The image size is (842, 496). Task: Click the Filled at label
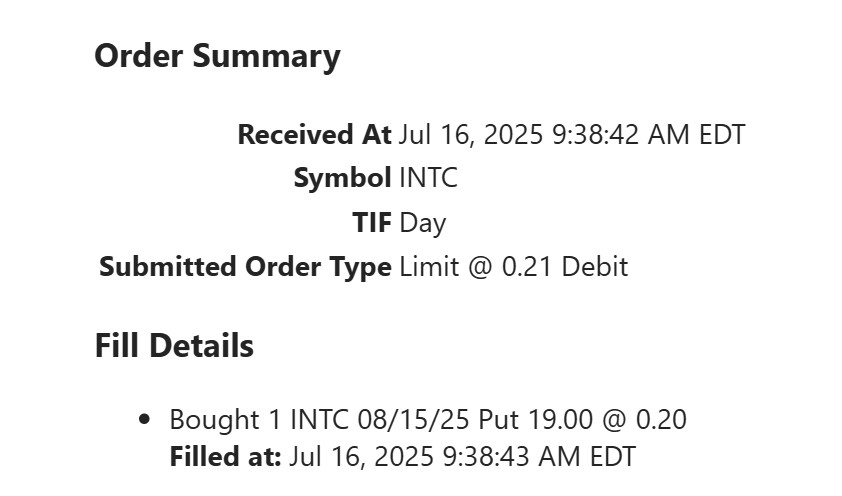click(x=225, y=457)
